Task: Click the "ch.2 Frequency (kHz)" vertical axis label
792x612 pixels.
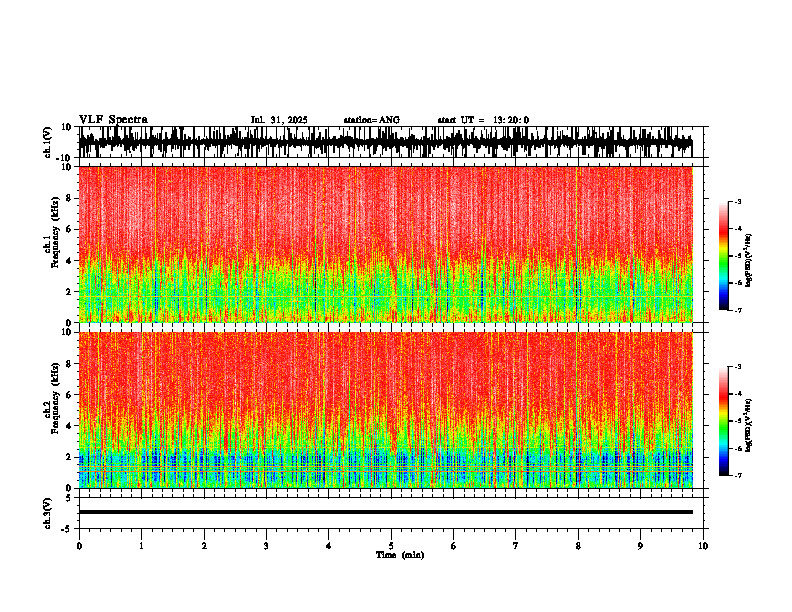Action: point(52,398)
